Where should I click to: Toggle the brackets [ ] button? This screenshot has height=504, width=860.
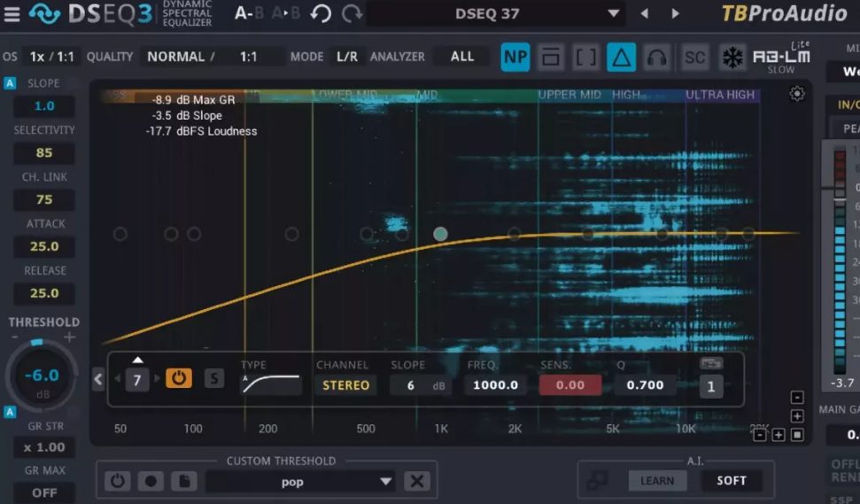tap(585, 57)
